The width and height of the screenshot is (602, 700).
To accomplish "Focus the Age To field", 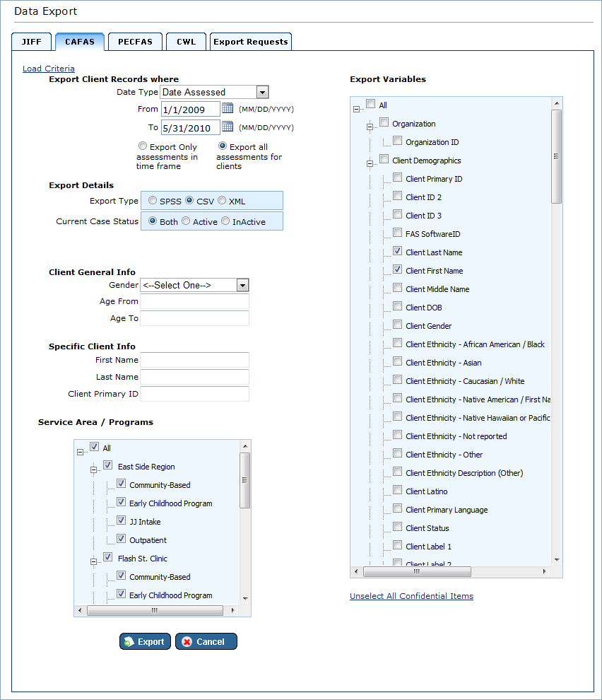I will pos(194,318).
